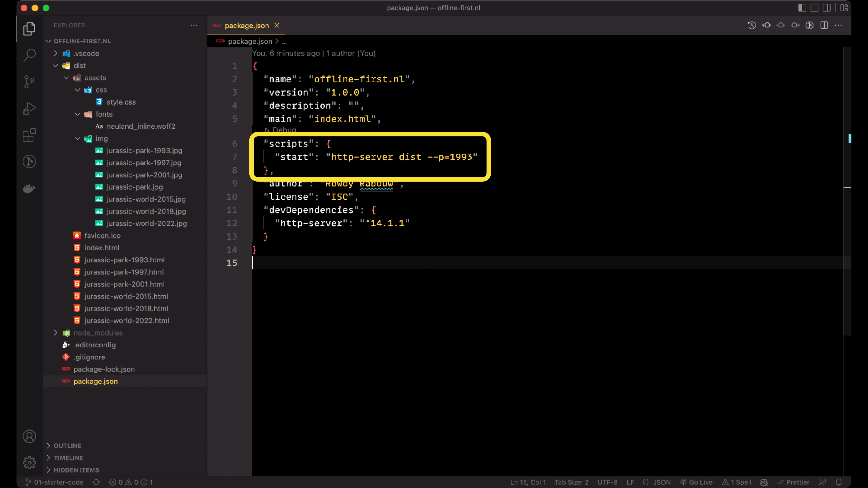Open style.css in the explorer
Image resolution: width=868 pixels, height=488 pixels.
tap(121, 102)
